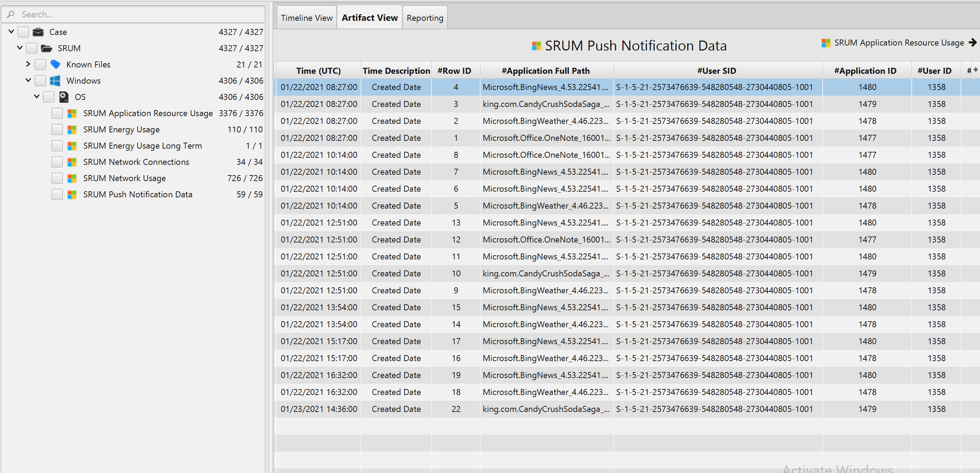
Task: Sort by Time (UTC) column header
Action: pyautogui.click(x=318, y=71)
